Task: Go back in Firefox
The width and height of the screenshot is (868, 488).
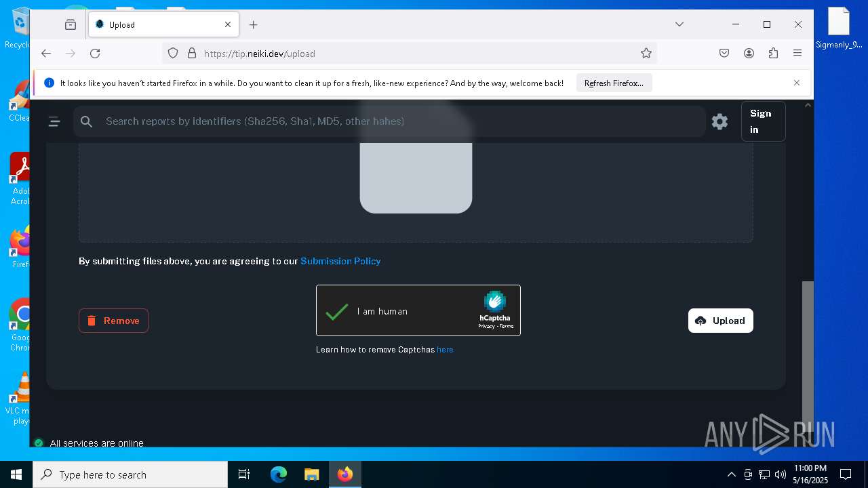Action: point(46,53)
